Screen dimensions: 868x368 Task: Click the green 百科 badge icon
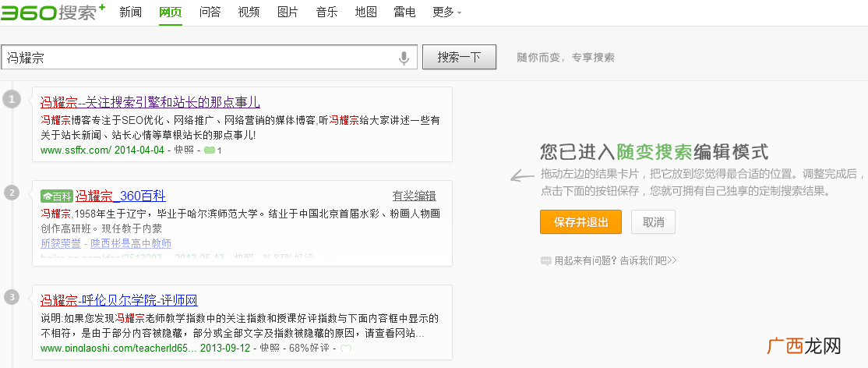pyautogui.click(x=57, y=196)
